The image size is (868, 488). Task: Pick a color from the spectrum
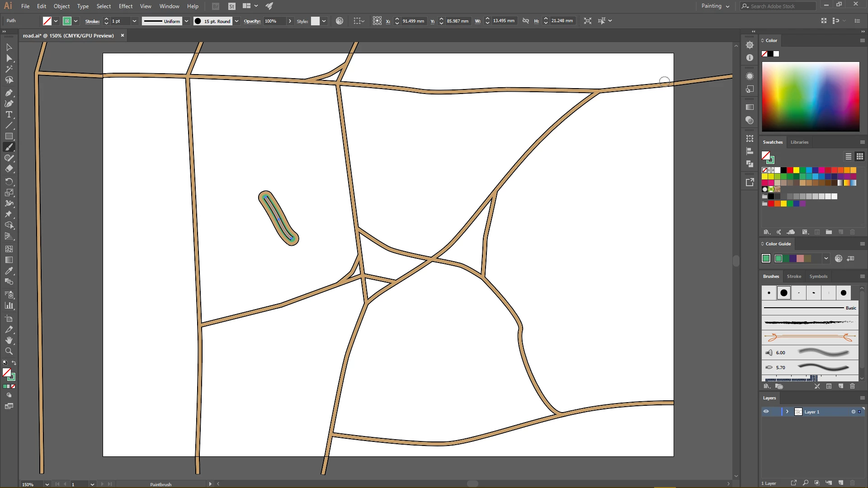tap(810, 97)
